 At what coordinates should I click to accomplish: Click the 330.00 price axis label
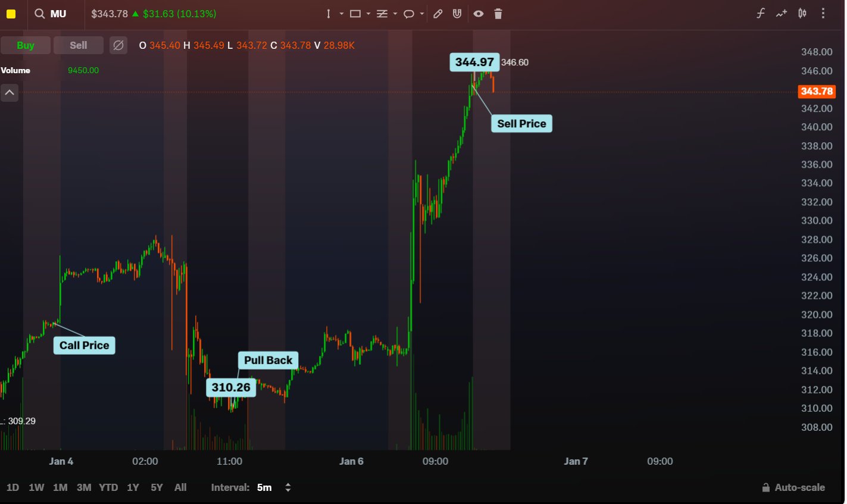pos(817,220)
